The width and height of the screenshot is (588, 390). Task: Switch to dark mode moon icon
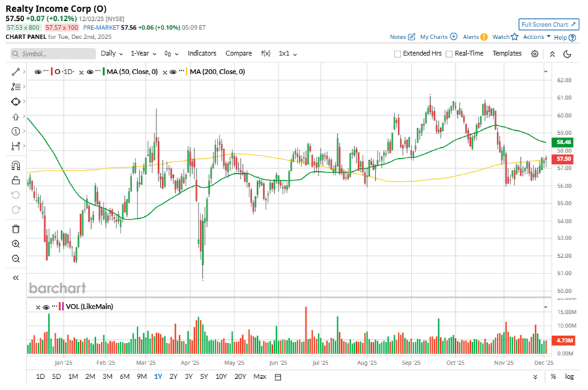(567, 54)
